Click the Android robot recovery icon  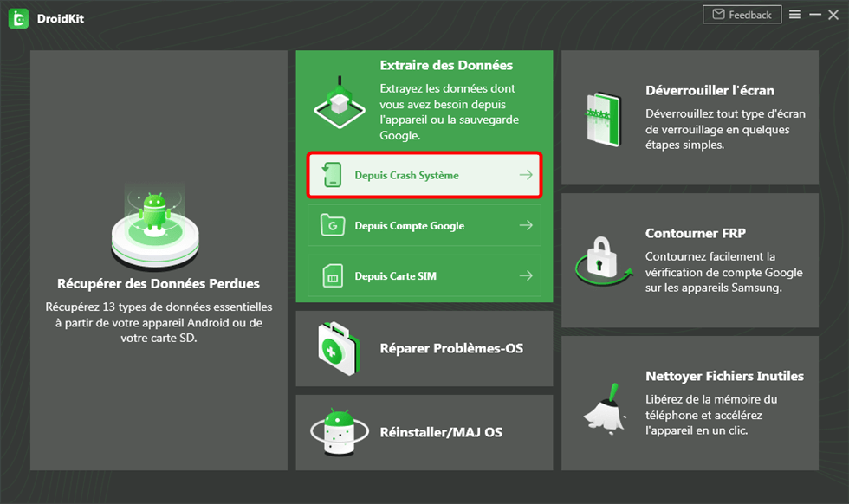[x=154, y=223]
